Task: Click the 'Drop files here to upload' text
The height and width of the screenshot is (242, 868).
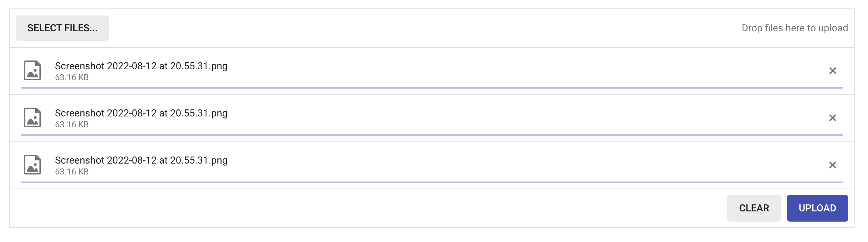Action: click(x=794, y=28)
